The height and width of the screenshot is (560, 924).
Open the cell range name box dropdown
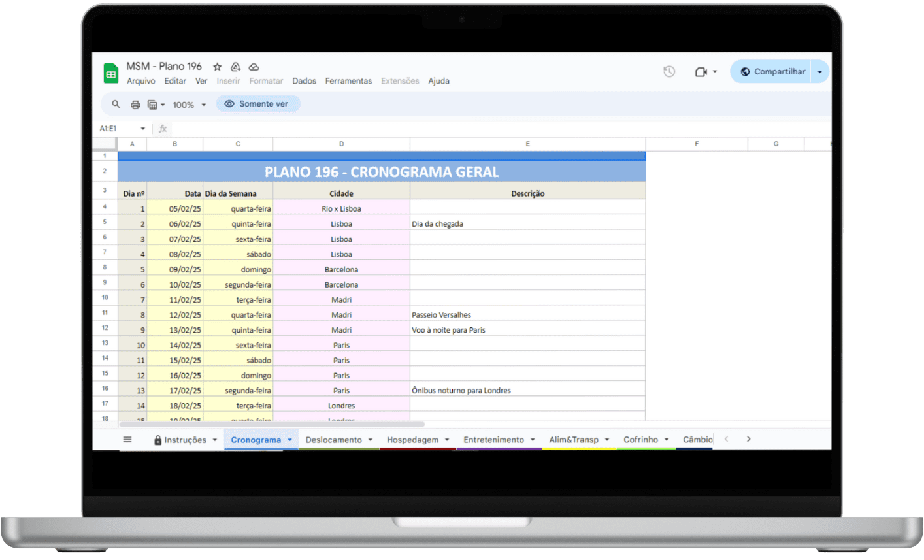(x=142, y=129)
